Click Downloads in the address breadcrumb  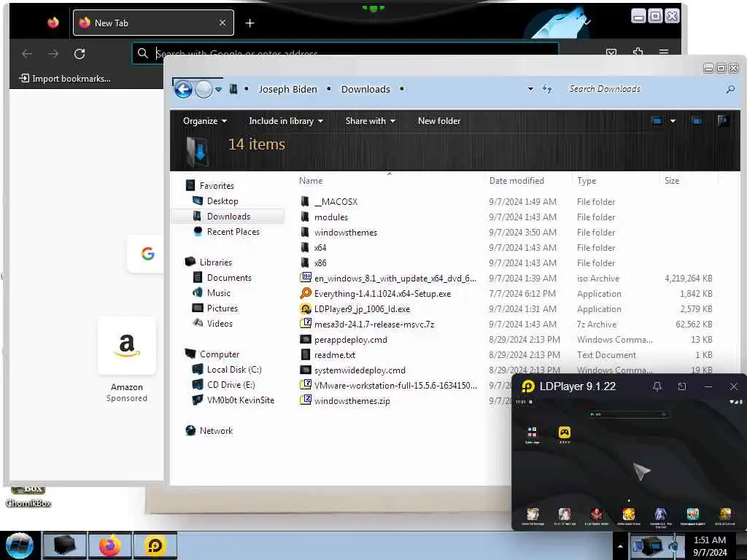pyautogui.click(x=365, y=89)
